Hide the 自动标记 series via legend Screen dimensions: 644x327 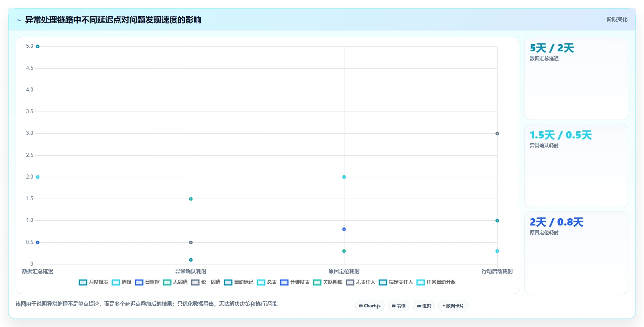click(x=239, y=282)
